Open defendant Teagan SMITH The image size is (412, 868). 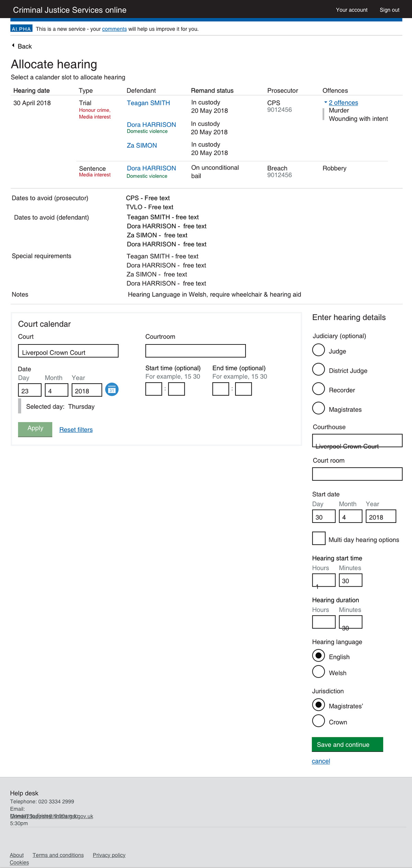(x=148, y=103)
